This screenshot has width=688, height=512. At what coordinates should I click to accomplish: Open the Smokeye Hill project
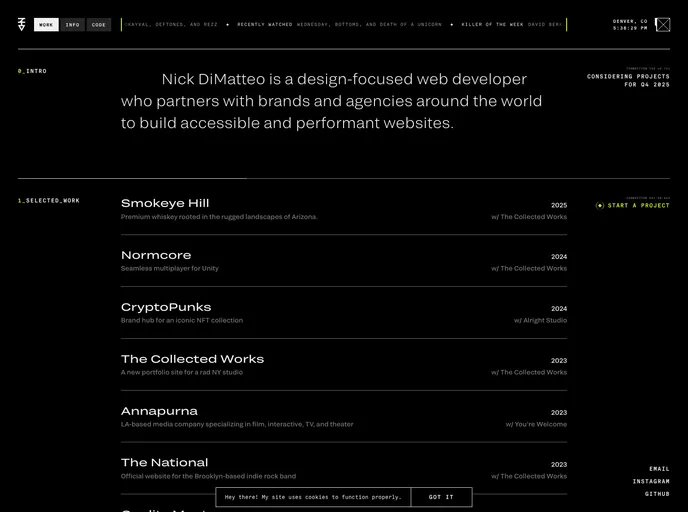[165, 203]
